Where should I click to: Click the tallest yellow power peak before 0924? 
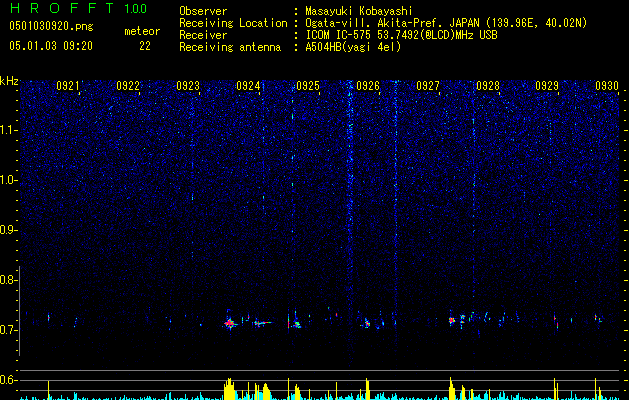click(x=229, y=389)
